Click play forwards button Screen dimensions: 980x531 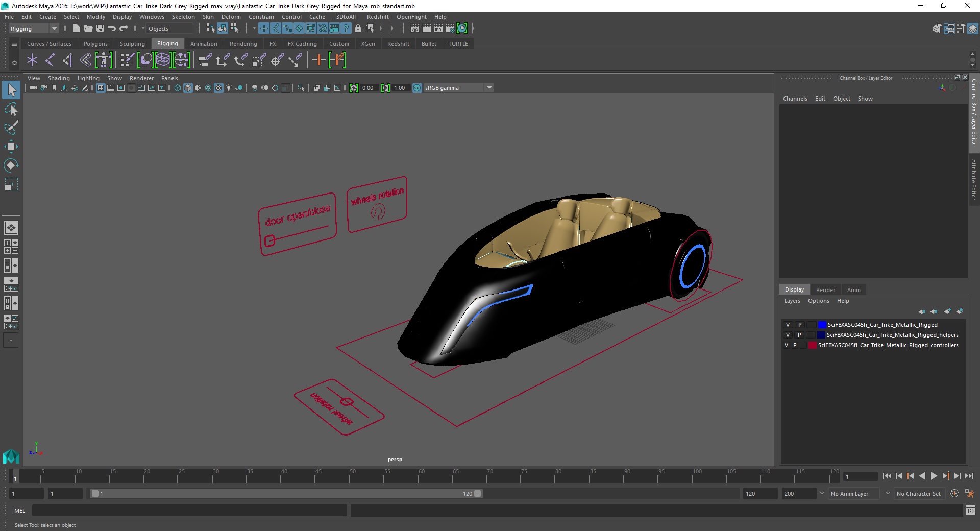click(x=934, y=476)
